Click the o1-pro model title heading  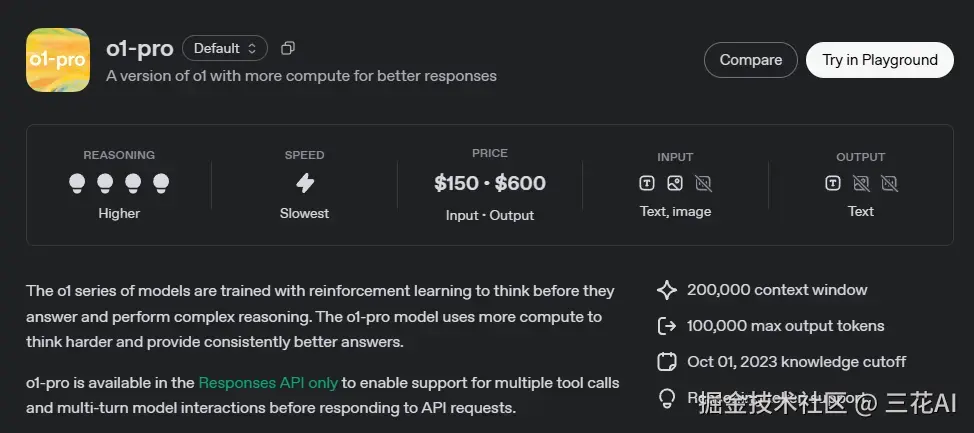click(x=140, y=48)
